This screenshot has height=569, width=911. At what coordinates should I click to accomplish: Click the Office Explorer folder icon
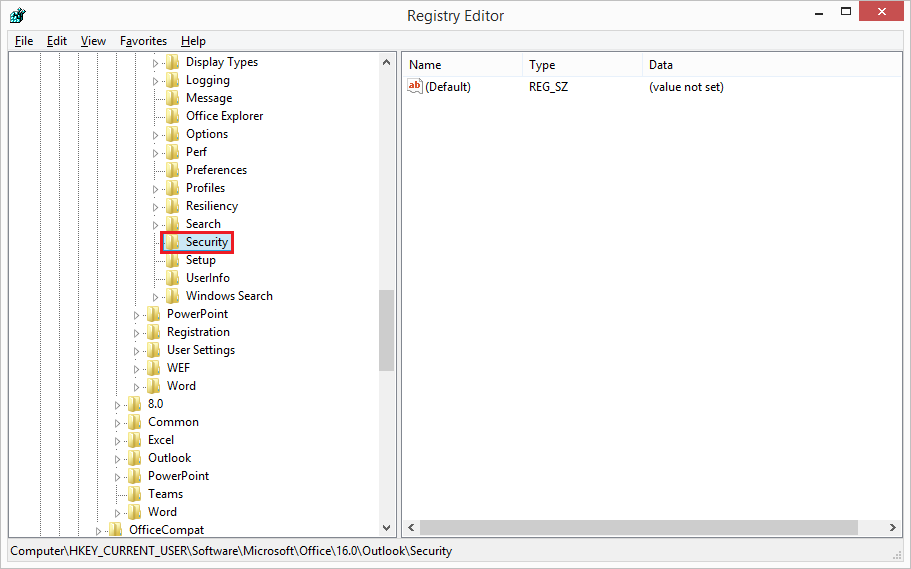pyautogui.click(x=173, y=116)
